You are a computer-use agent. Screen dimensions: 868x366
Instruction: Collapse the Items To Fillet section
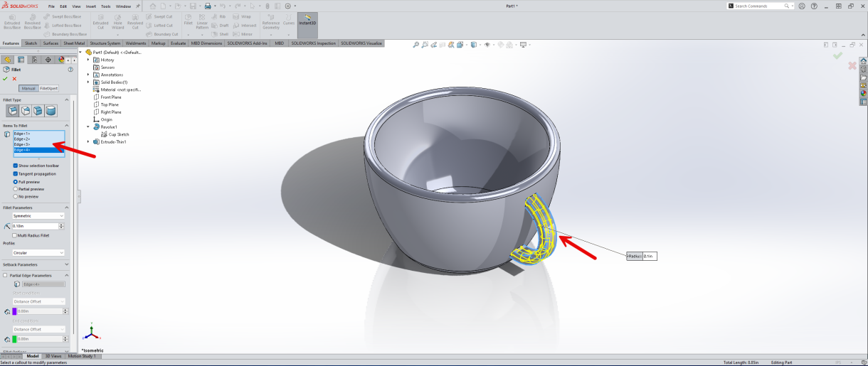point(66,125)
